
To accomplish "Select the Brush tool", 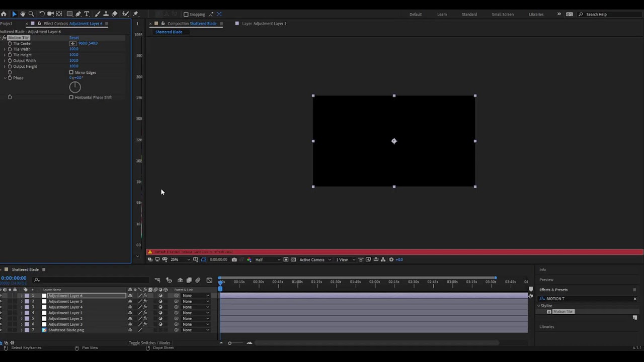I will [98, 14].
